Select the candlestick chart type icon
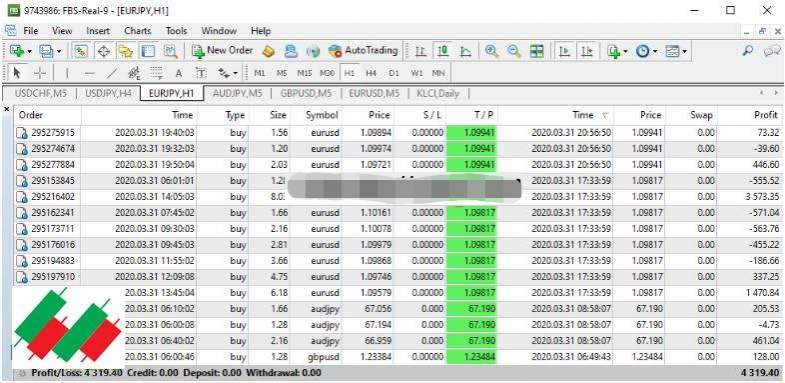Viewport: 785px width, 383px height. 443,51
